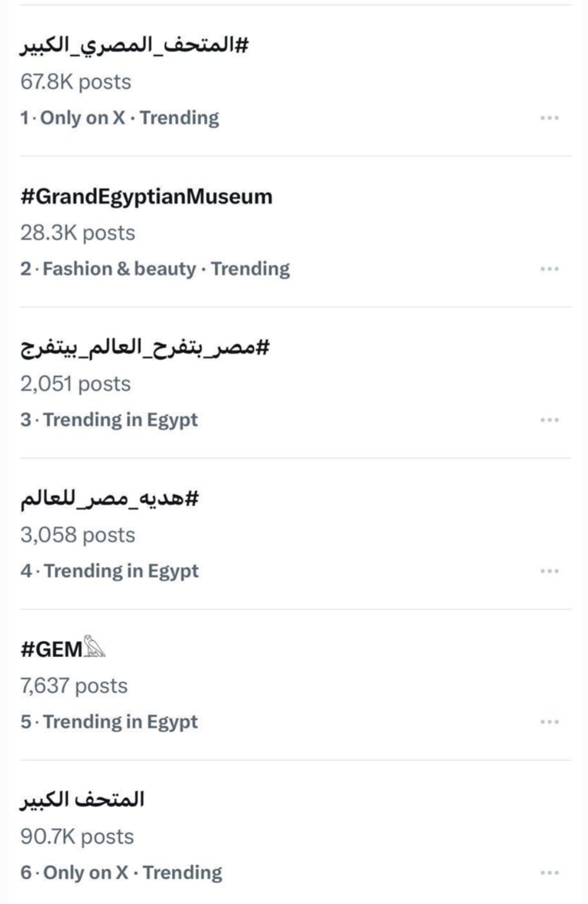The height and width of the screenshot is (904, 588).
Task: Click the 28.3K posts count
Action: coord(77,232)
